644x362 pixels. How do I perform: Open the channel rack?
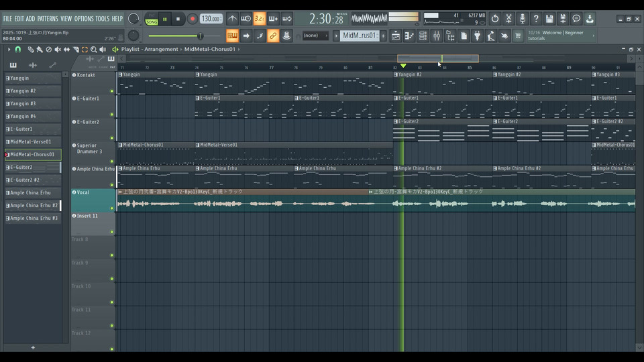[423, 36]
